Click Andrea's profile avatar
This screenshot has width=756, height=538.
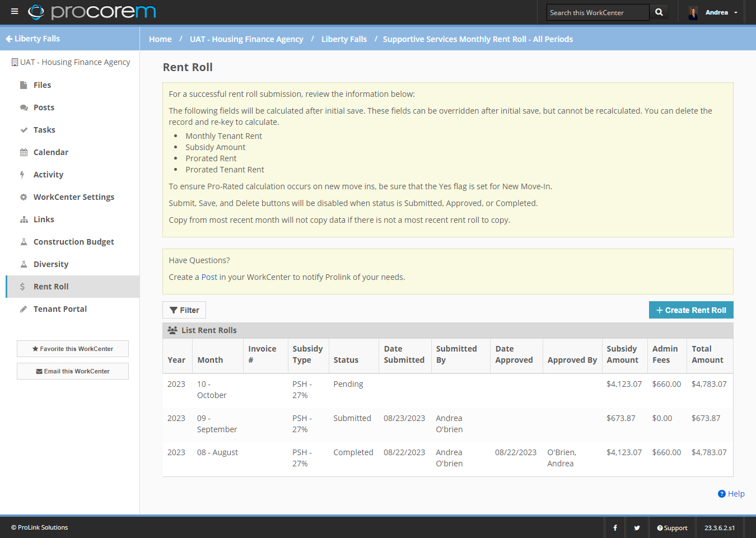(x=693, y=12)
